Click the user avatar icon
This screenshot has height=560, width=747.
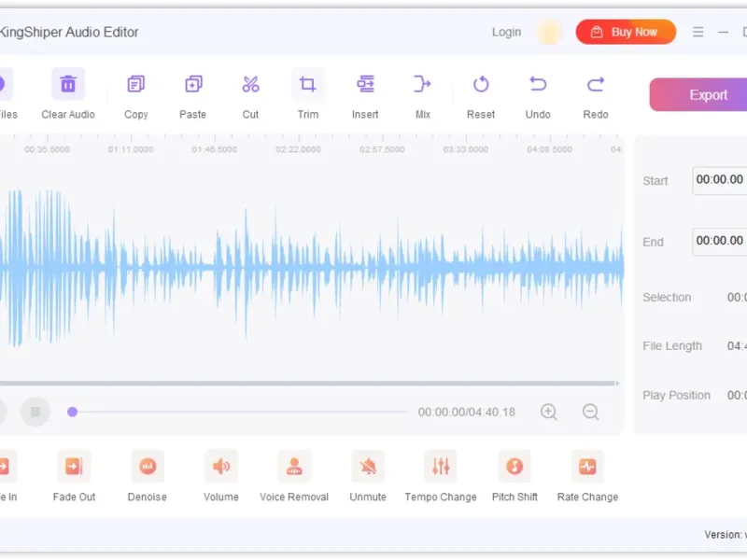pos(549,32)
